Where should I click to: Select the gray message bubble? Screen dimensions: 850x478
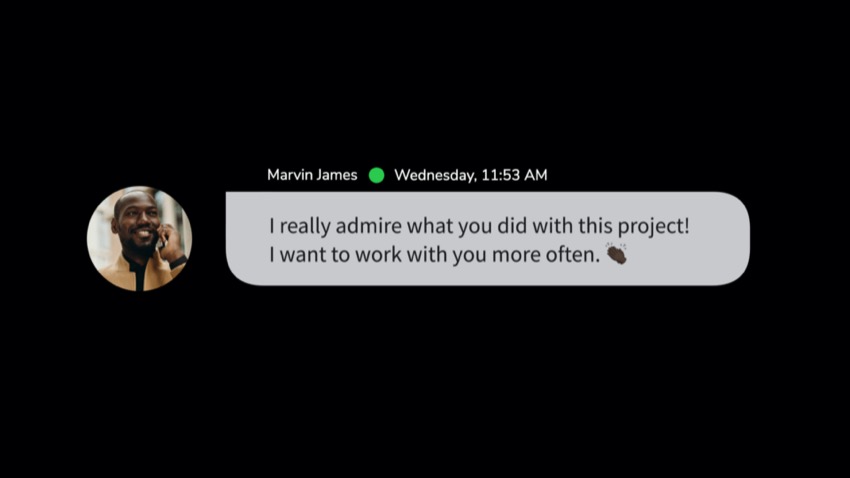coord(488,238)
